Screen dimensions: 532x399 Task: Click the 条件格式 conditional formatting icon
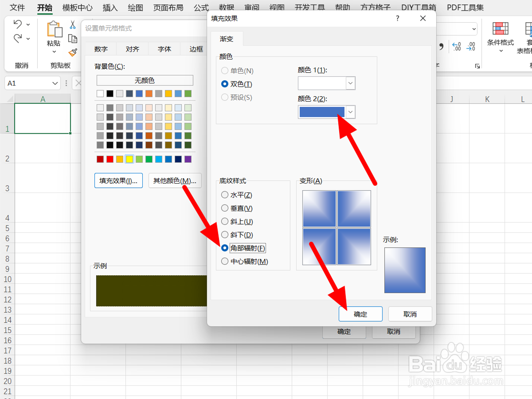point(501,28)
